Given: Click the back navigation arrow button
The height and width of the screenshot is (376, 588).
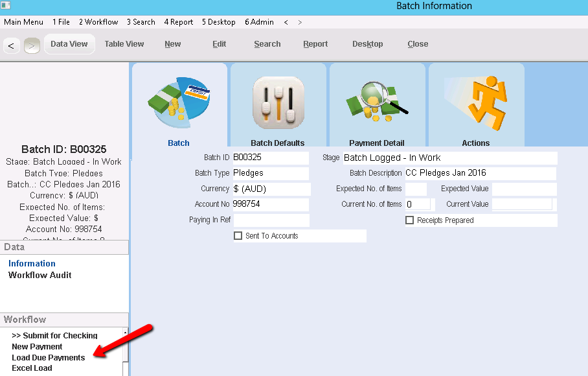Looking at the screenshot, I should point(12,45).
